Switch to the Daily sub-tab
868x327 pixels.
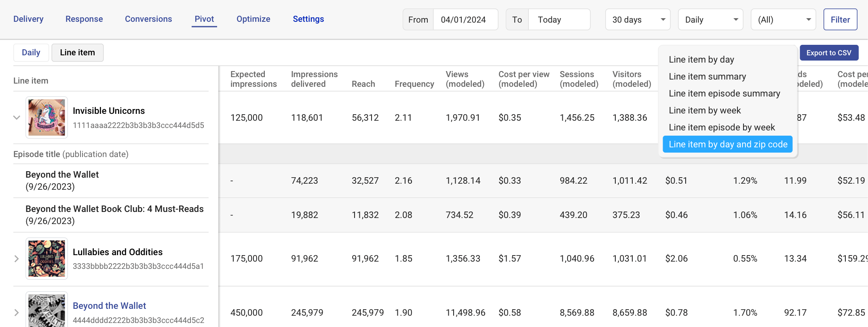click(x=31, y=52)
